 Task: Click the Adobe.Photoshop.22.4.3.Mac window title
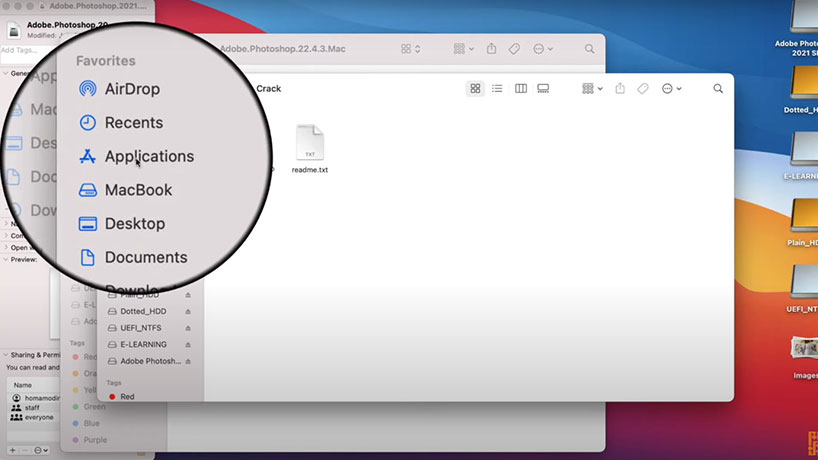pyautogui.click(x=282, y=49)
